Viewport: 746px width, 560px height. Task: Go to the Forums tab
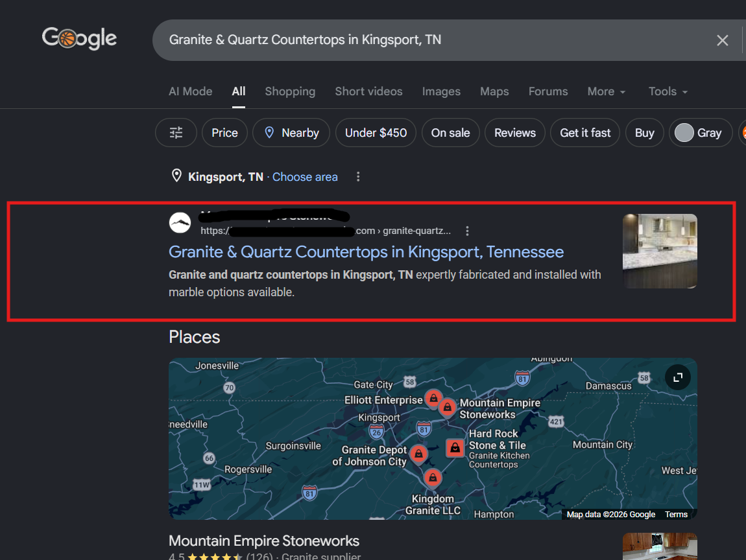click(x=548, y=91)
